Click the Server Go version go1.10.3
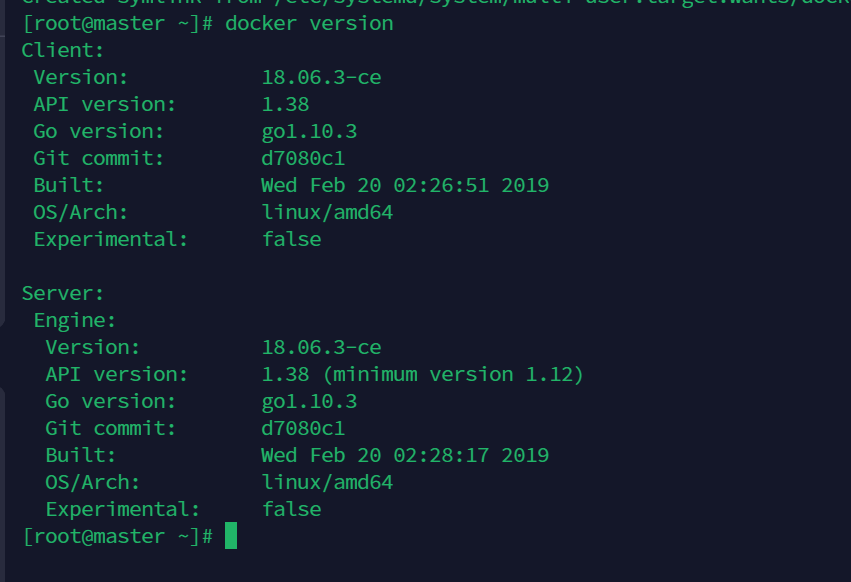Image resolution: width=851 pixels, height=582 pixels. [x=309, y=401]
